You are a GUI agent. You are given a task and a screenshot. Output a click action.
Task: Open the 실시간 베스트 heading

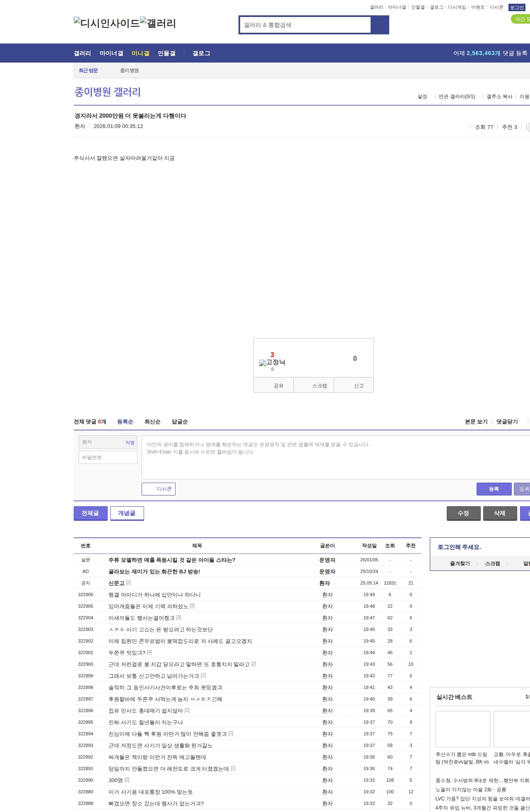point(454,697)
